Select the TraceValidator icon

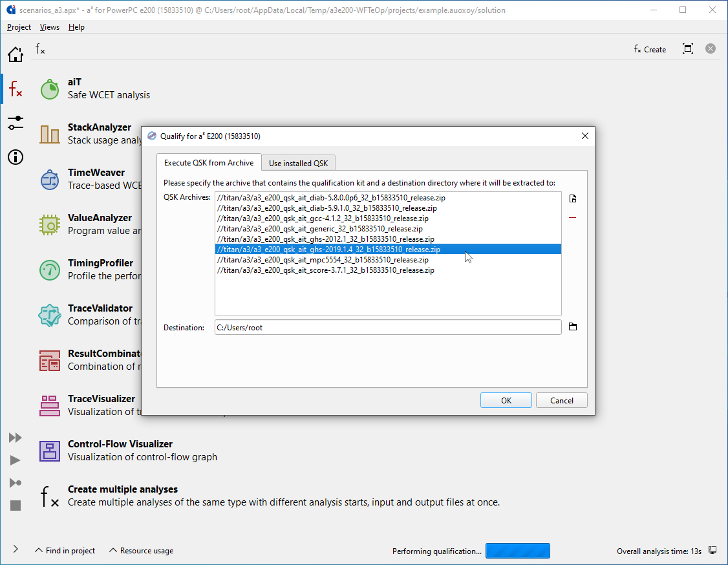click(x=50, y=315)
